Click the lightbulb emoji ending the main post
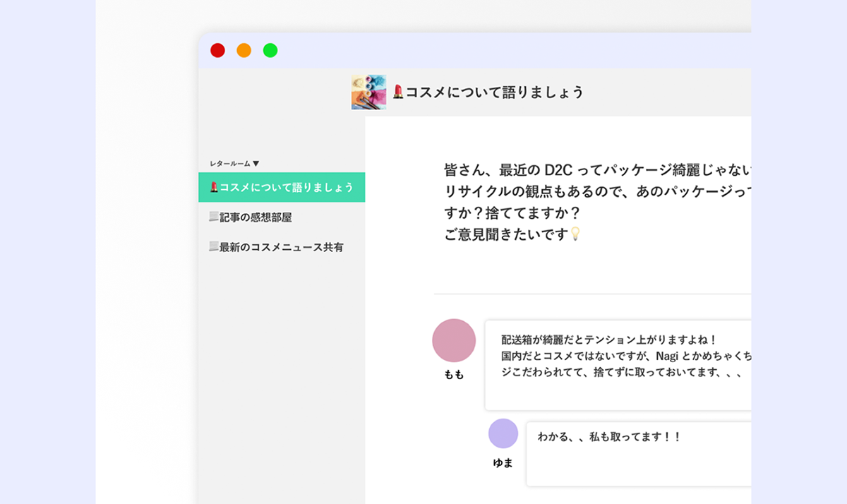 [575, 234]
